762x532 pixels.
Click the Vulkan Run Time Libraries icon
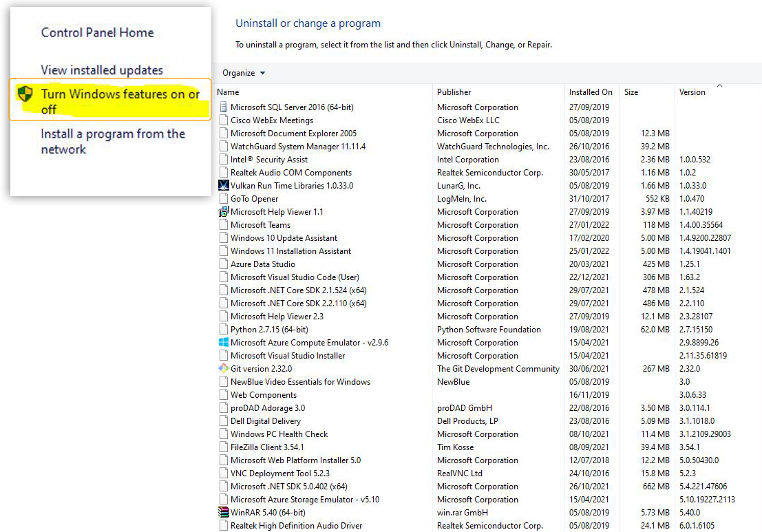coord(223,185)
